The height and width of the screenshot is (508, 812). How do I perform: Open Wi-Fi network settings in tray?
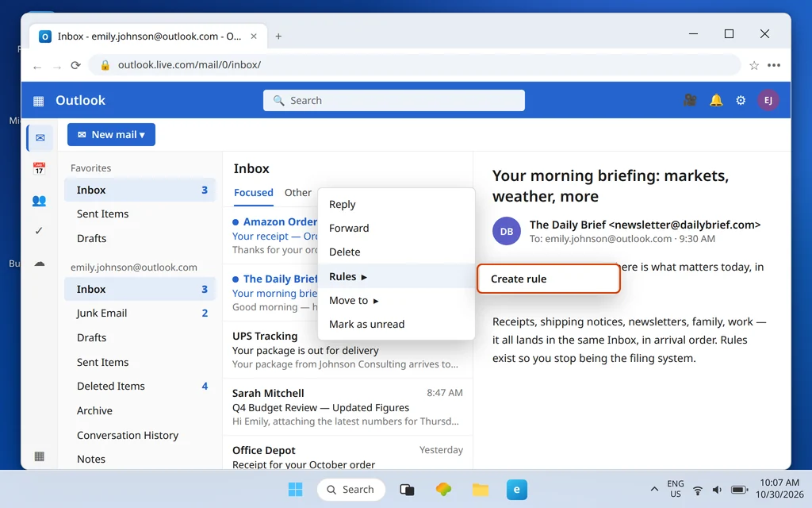pos(698,490)
